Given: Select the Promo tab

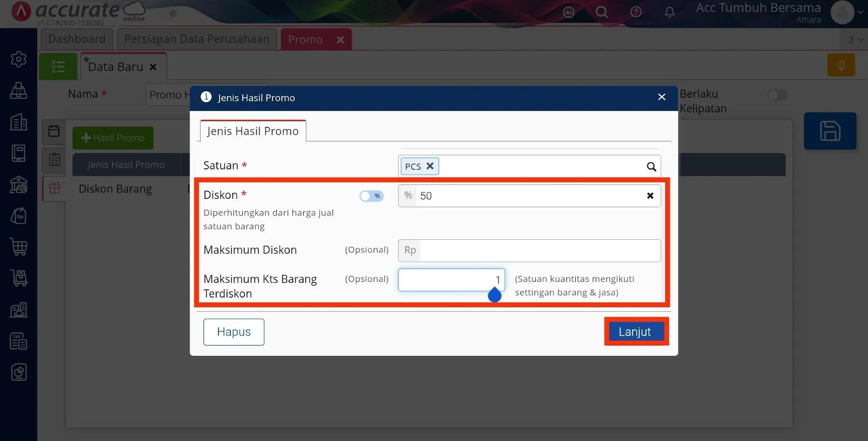Looking at the screenshot, I should [x=305, y=40].
